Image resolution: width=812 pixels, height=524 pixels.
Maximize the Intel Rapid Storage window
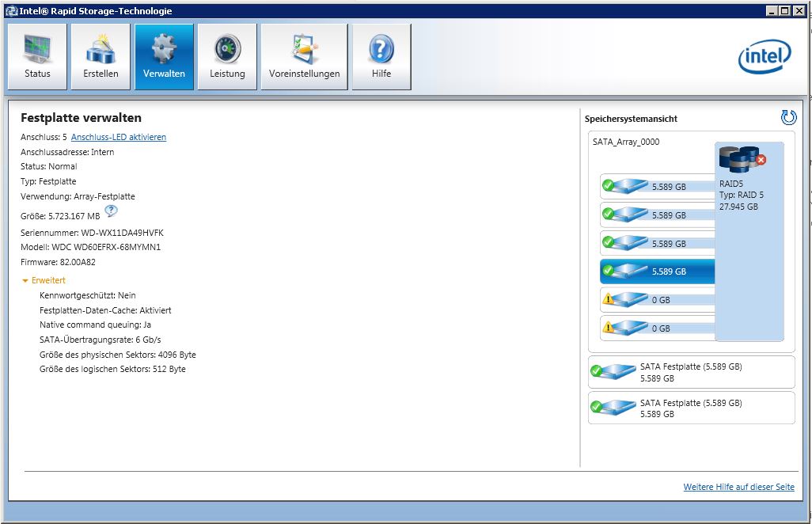[x=785, y=10]
